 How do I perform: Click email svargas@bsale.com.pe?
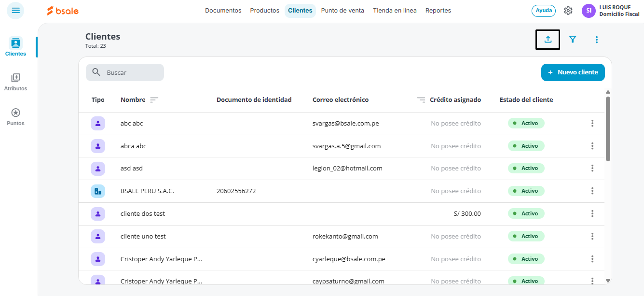[345, 123]
